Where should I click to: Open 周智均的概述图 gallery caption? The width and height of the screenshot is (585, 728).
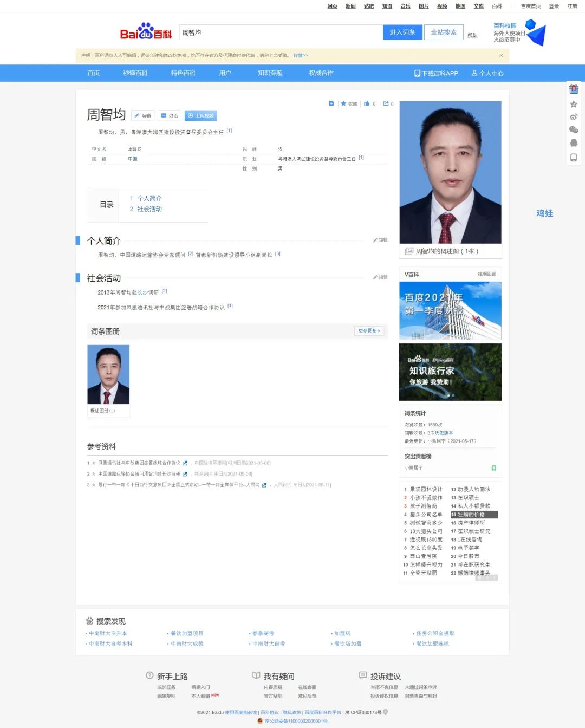pyautogui.click(x=447, y=251)
